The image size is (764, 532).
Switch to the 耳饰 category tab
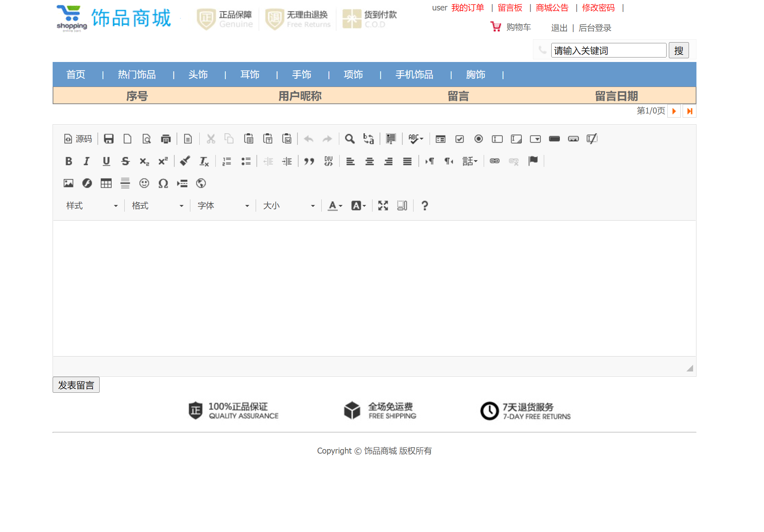point(250,75)
